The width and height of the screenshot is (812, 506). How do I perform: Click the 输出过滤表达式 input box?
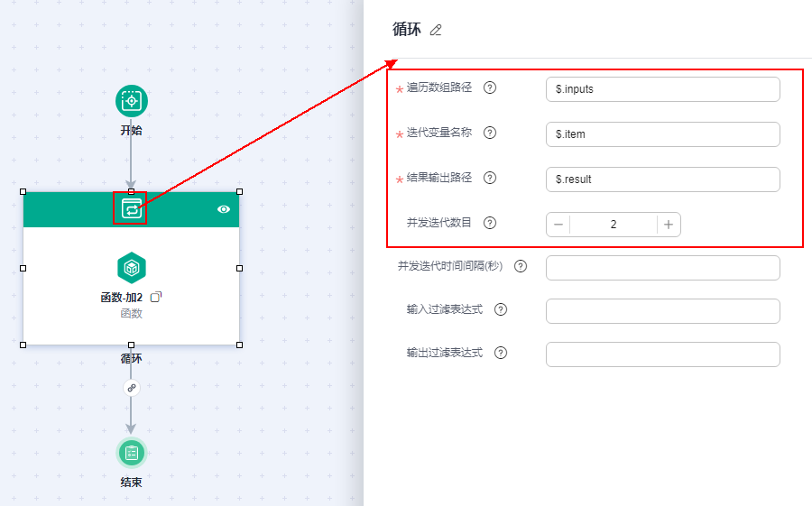[x=662, y=354]
